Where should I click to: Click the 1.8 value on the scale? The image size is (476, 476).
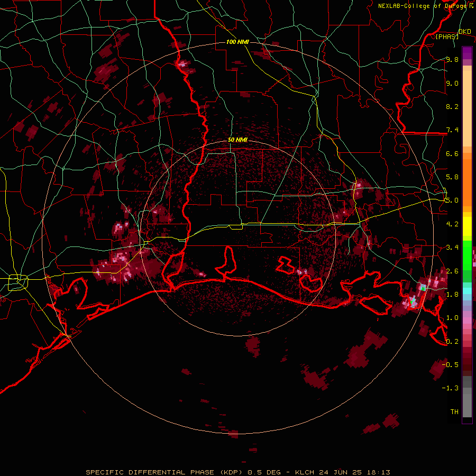point(452,295)
